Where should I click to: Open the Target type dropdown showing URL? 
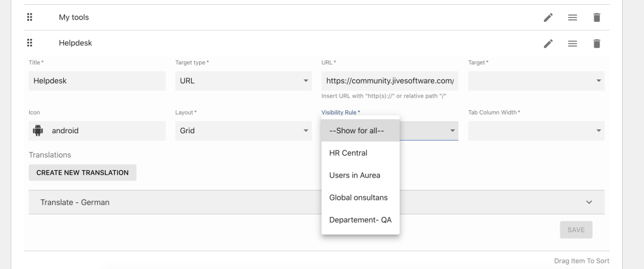[243, 81]
